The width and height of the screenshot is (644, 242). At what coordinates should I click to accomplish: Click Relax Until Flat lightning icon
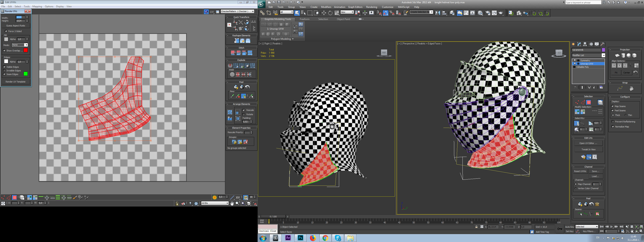click(x=242, y=41)
